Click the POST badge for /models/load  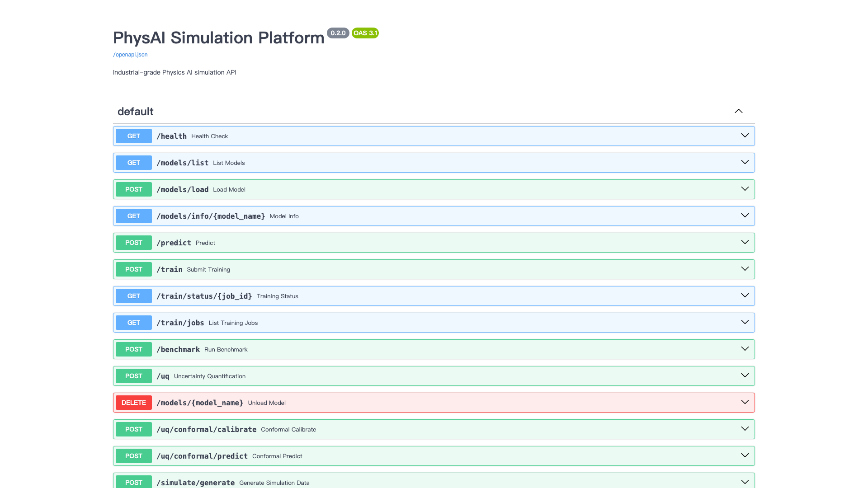coord(134,189)
